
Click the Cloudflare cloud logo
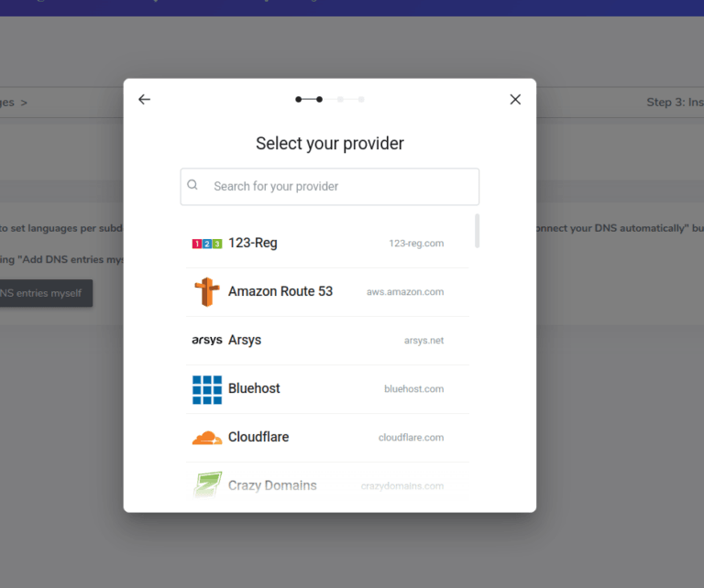tap(207, 438)
